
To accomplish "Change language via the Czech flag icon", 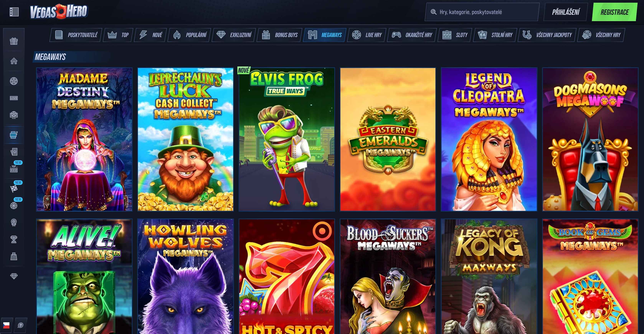I will click(6, 325).
